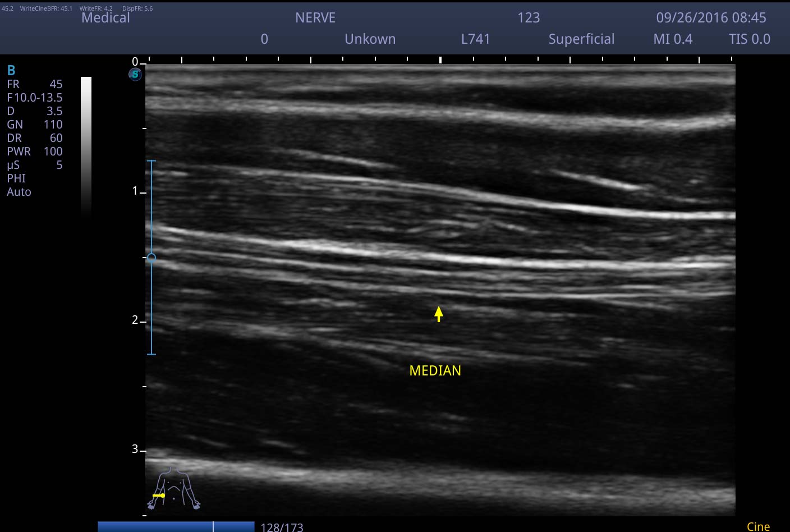
Task: Click the L741 probe name
Action: [476, 39]
